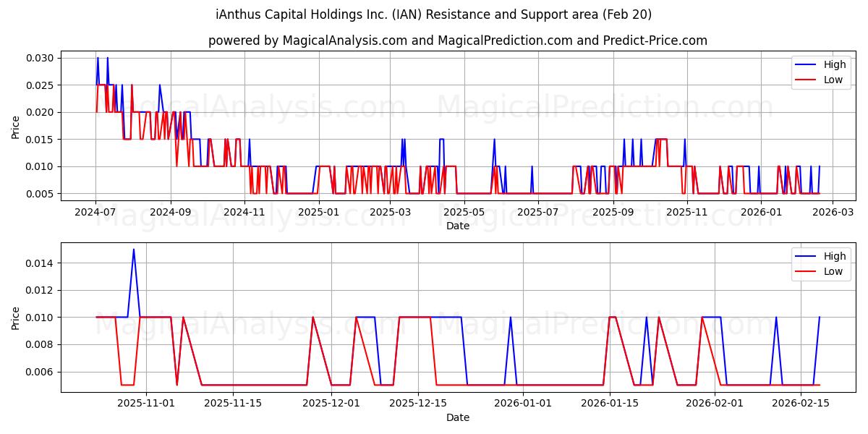The image size is (868, 434).
Task: Click the 2025-05 tick label on the top chart
Action: (464, 212)
